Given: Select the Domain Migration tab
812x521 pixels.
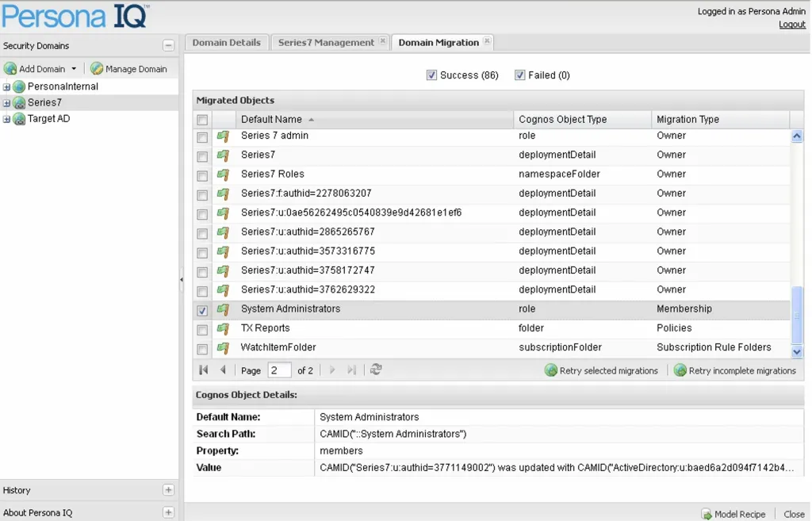Looking at the screenshot, I should pyautogui.click(x=438, y=43).
